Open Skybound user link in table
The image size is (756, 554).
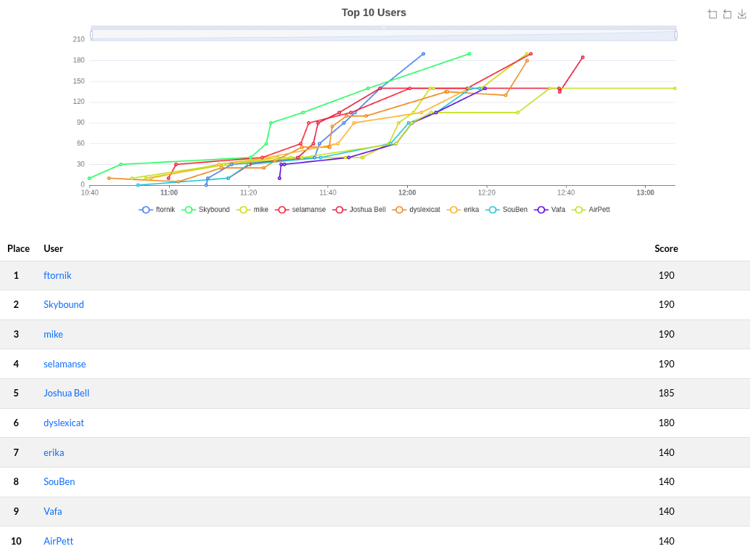pos(64,305)
